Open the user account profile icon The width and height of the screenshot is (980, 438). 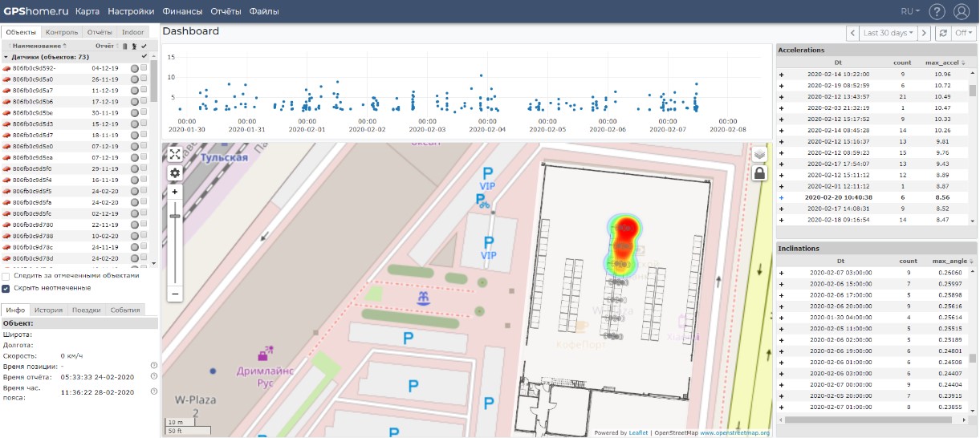tap(962, 11)
